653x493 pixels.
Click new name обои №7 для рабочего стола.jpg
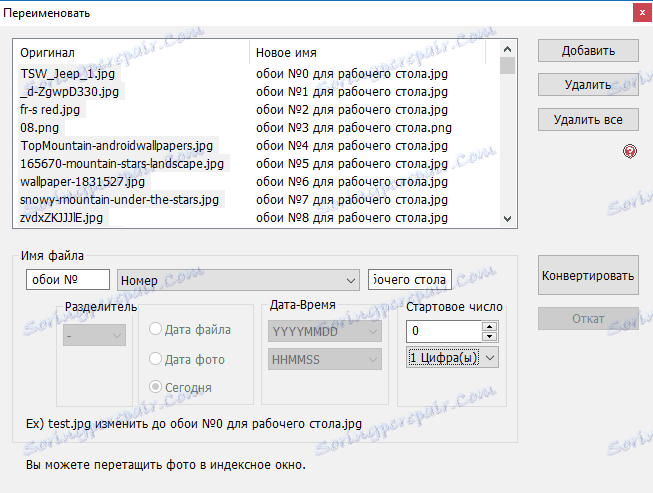pos(352,200)
